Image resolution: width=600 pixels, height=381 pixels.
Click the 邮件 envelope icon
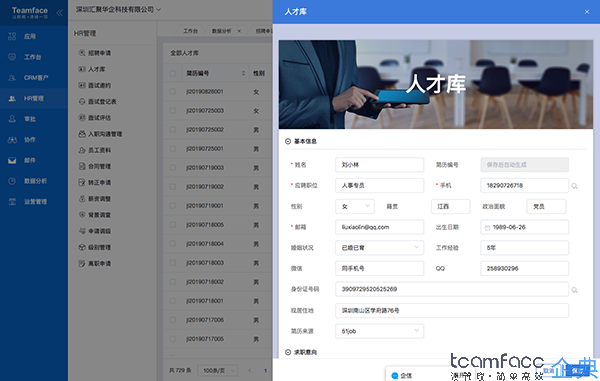[x=12, y=160]
